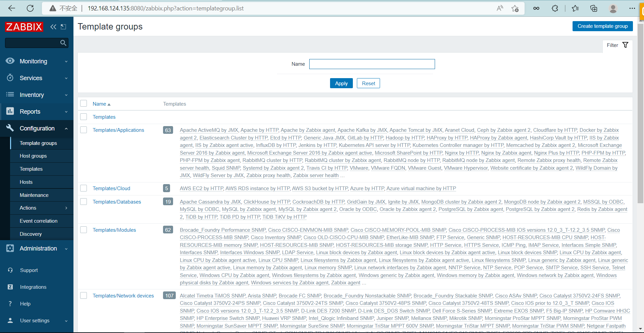Click the not-secure warning icon
The image size is (644, 333).
coord(53,8)
